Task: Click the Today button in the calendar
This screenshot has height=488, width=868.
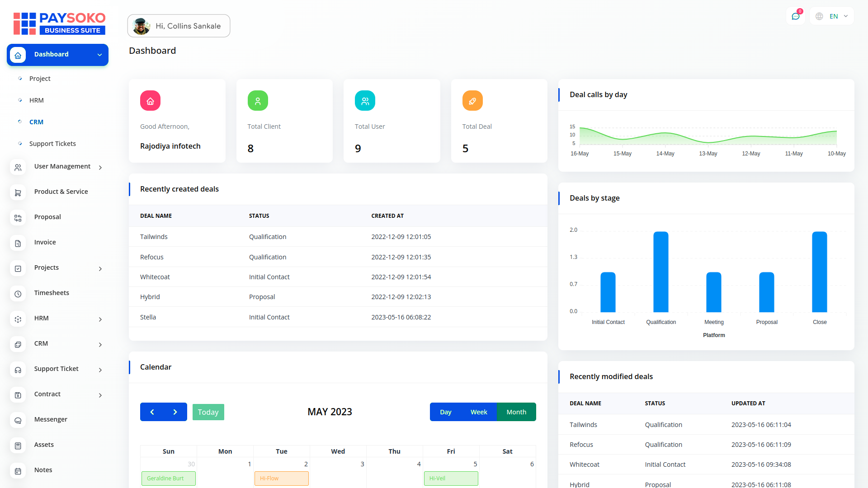Action: (x=208, y=412)
